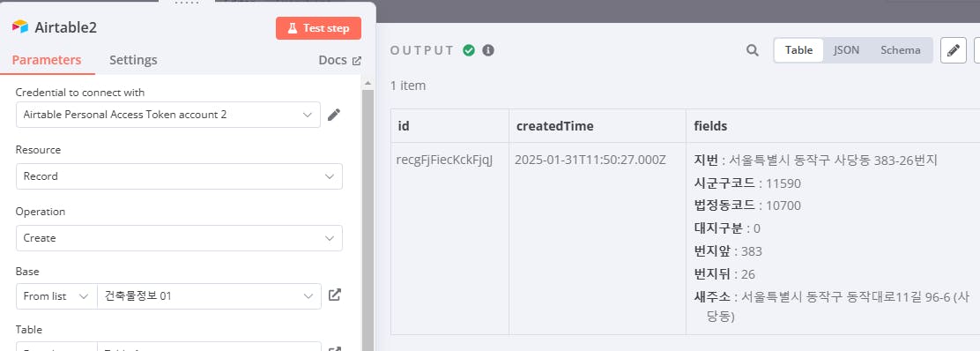Click the green output success checkmark
Viewport: 980px width, 351px height.
coord(469,50)
